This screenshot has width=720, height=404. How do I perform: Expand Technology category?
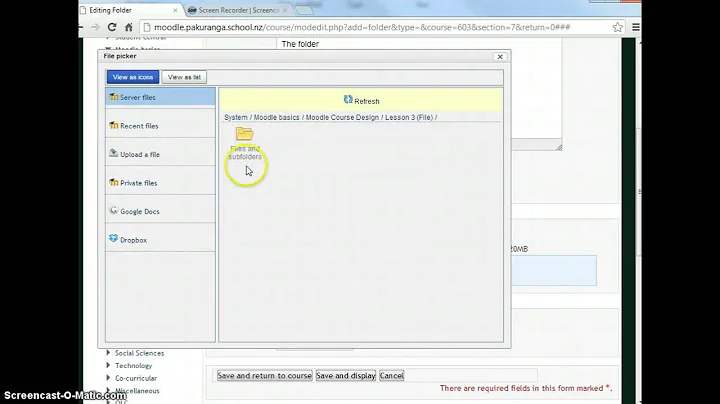[x=108, y=365]
